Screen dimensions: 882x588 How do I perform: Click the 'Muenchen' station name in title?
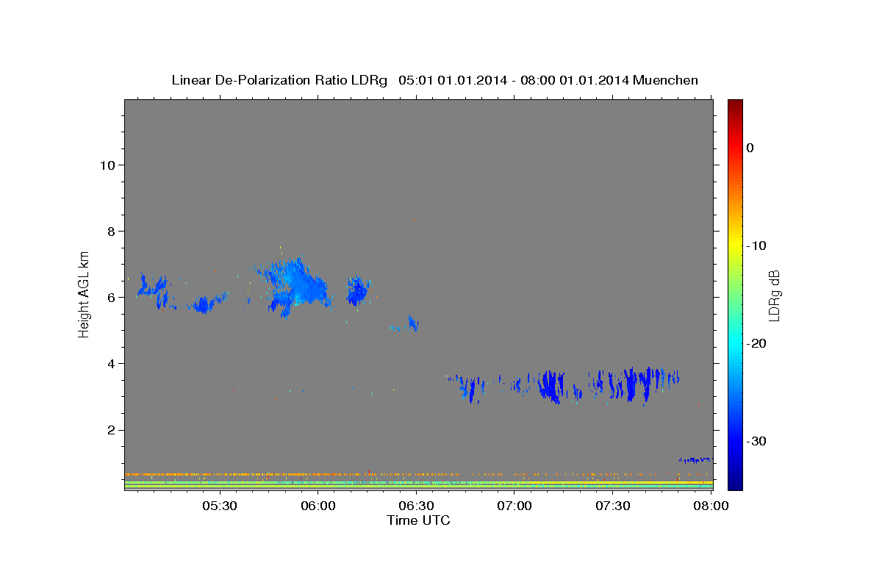click(667, 81)
